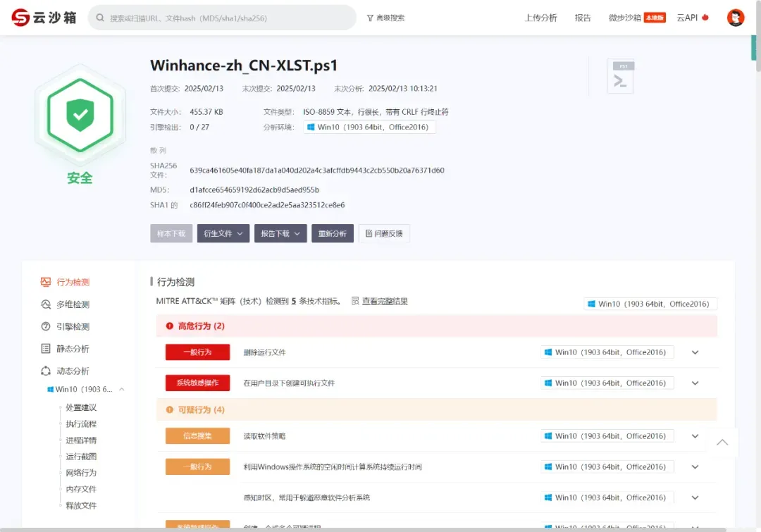Click the 高危行为 (2) section header

436,326
